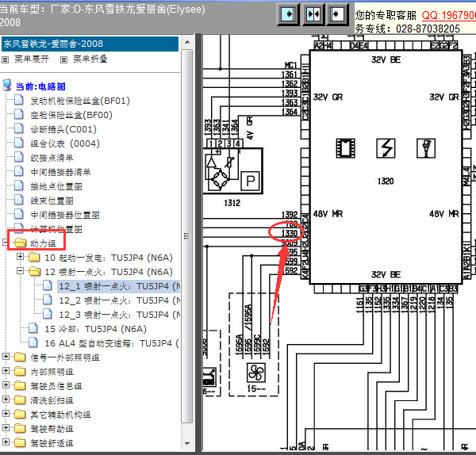Click document icon for 12_2 喷射—点火
Viewport: 476px width, 455px height.
point(48,300)
